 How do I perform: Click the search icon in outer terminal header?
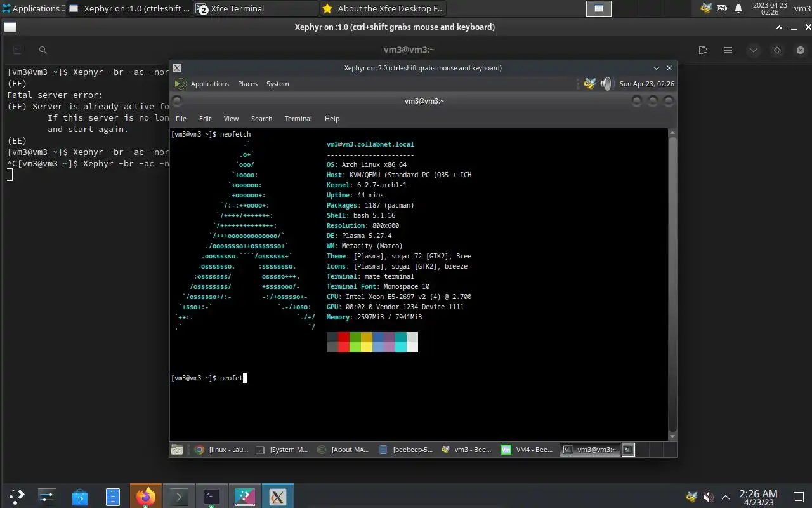click(43, 50)
